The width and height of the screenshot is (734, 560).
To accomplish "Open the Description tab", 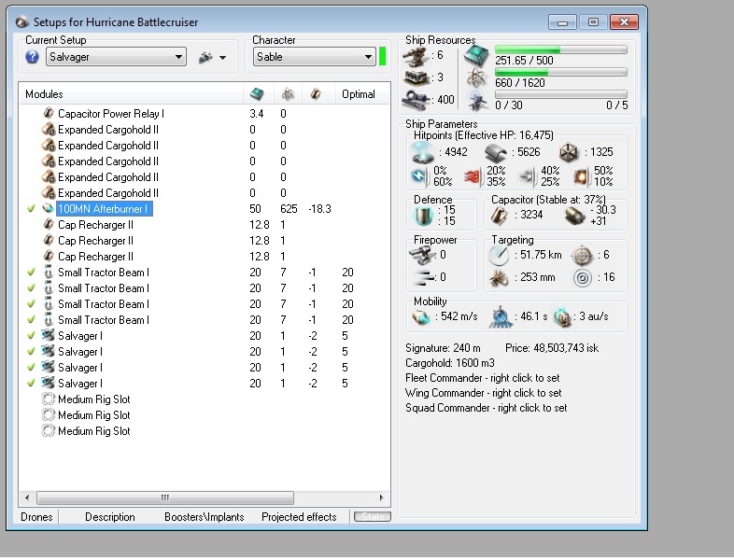I will tap(110, 517).
